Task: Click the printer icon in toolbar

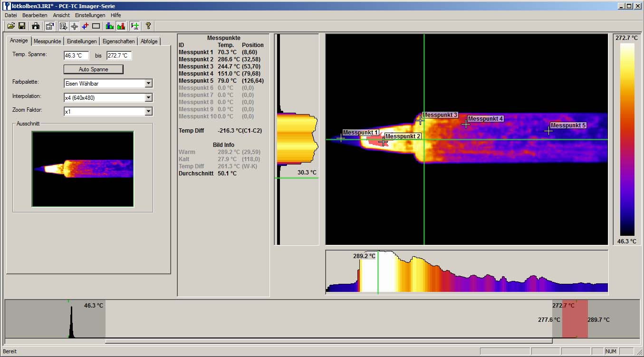Action: point(36,26)
